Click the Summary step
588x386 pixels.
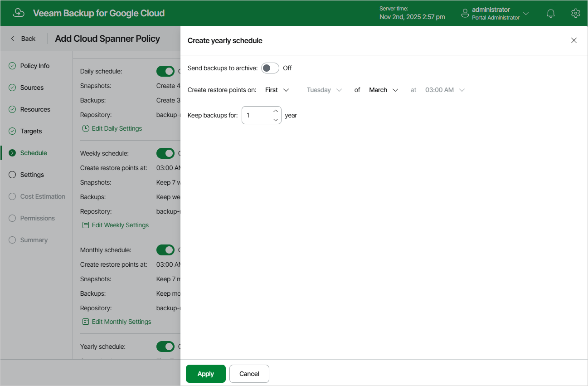pyautogui.click(x=34, y=240)
